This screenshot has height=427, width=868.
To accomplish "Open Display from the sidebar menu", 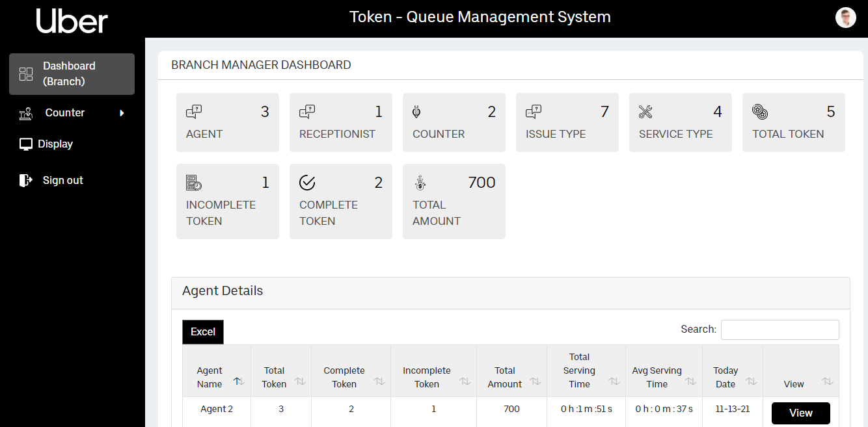I will [x=55, y=144].
